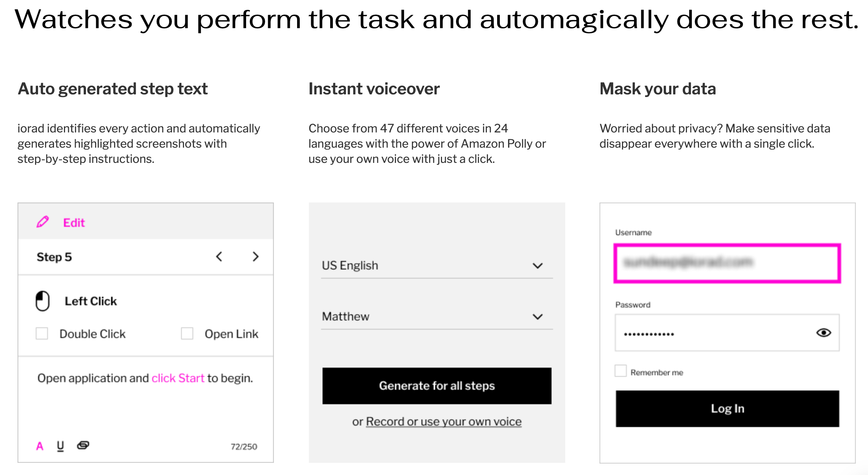Image resolution: width=868 pixels, height=475 pixels.
Task: Insert link using chain link icon
Action: point(83,445)
